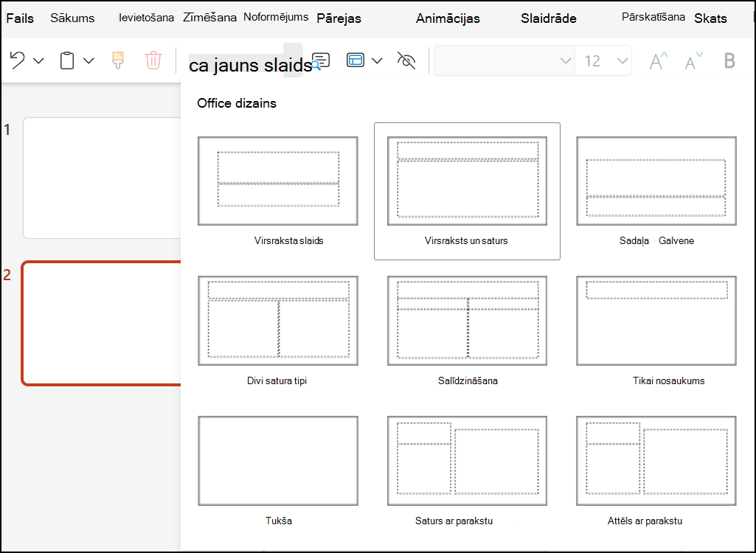Viewport: 756px width, 553px height.
Task: Switch to the Sākums tab
Action: (x=72, y=18)
